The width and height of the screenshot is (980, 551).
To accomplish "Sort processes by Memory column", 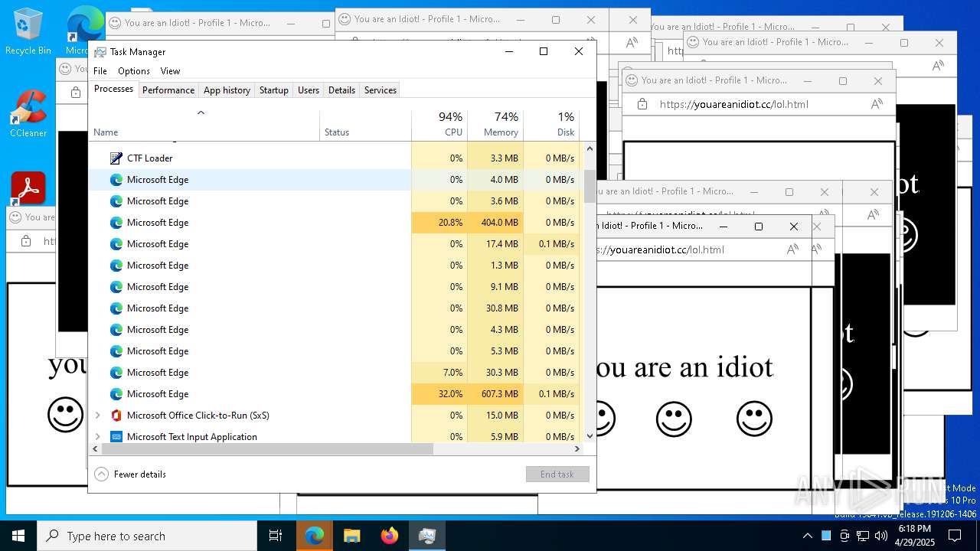I will 495,126.
